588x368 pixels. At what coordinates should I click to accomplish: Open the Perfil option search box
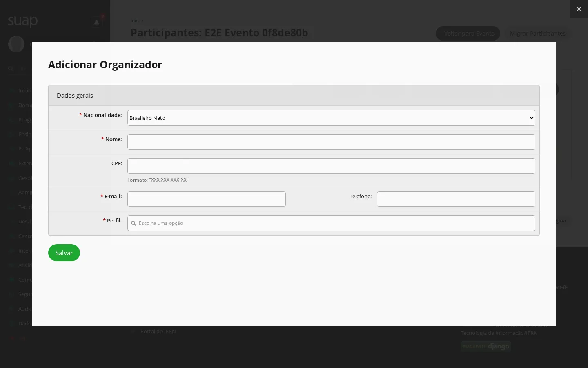[x=331, y=223]
